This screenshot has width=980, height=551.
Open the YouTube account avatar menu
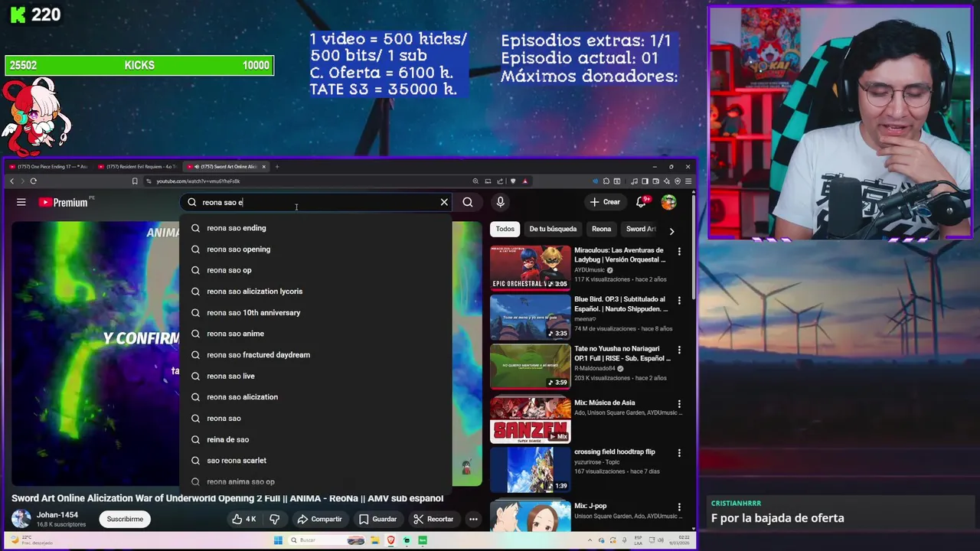point(669,202)
